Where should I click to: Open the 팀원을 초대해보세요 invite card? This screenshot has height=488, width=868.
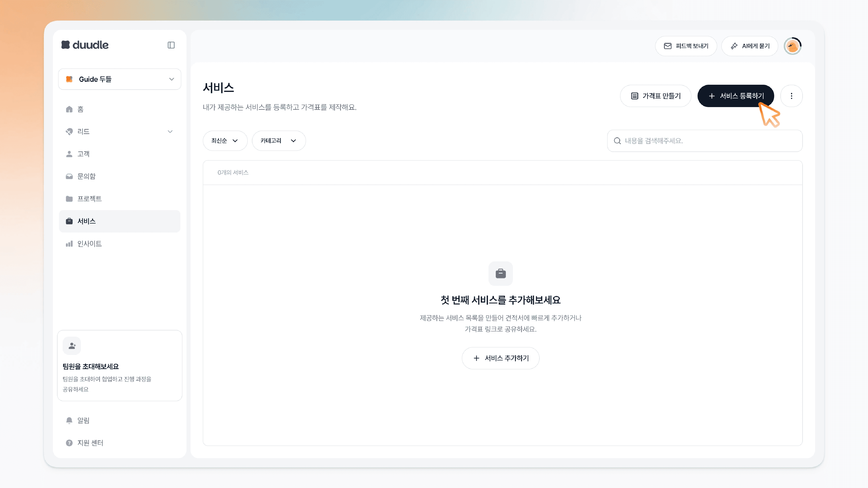point(120,365)
